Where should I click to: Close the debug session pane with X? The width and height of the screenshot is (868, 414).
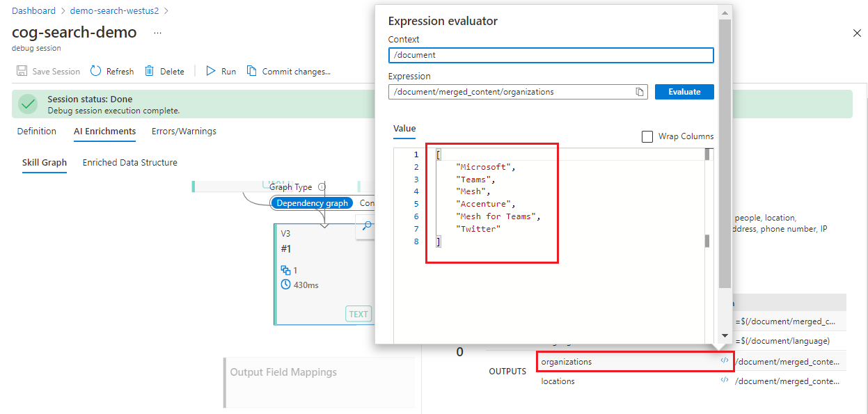[x=857, y=33]
